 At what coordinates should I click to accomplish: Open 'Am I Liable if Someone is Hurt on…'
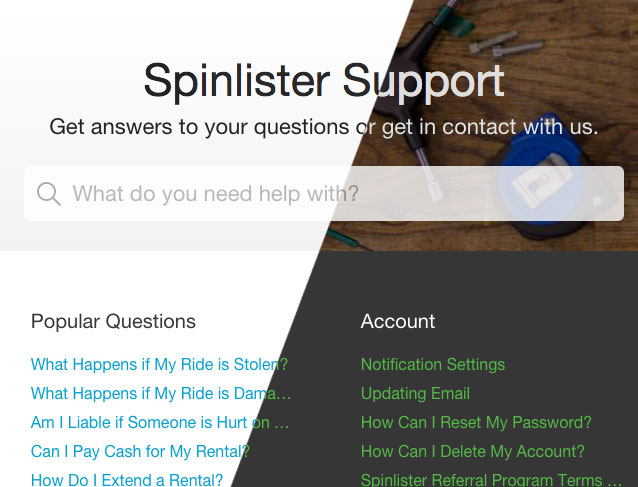point(160,422)
